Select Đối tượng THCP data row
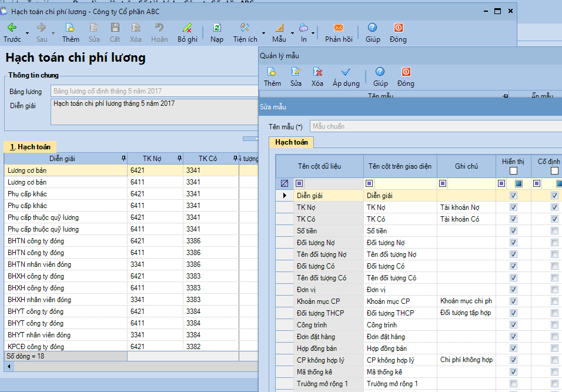This screenshot has width=562, height=392. 419,313
